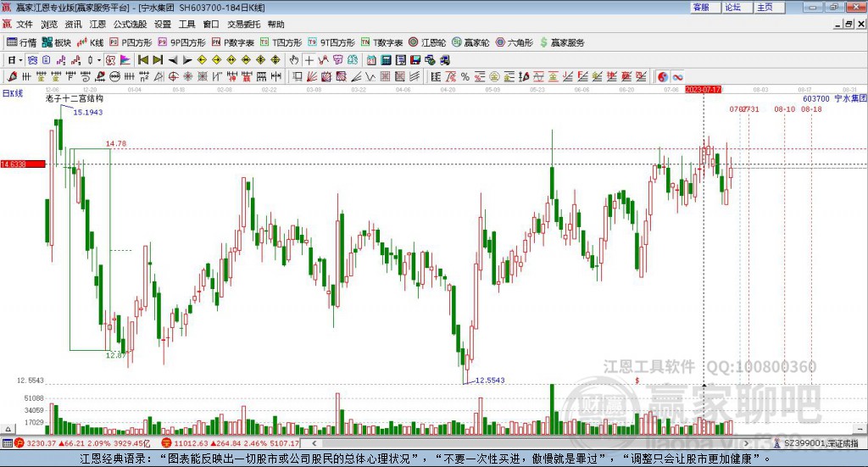
Task: Open the 窗口 menu
Action: [x=211, y=25]
